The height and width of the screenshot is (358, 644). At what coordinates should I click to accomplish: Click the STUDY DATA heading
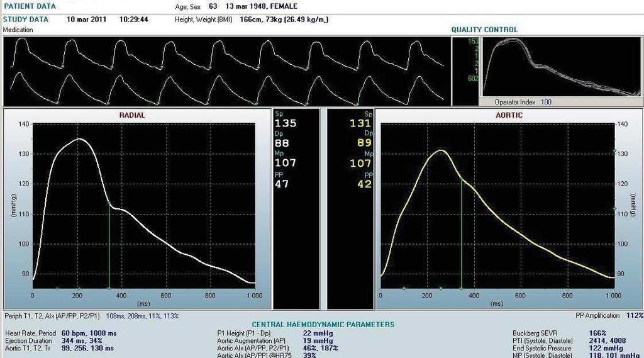(26, 20)
